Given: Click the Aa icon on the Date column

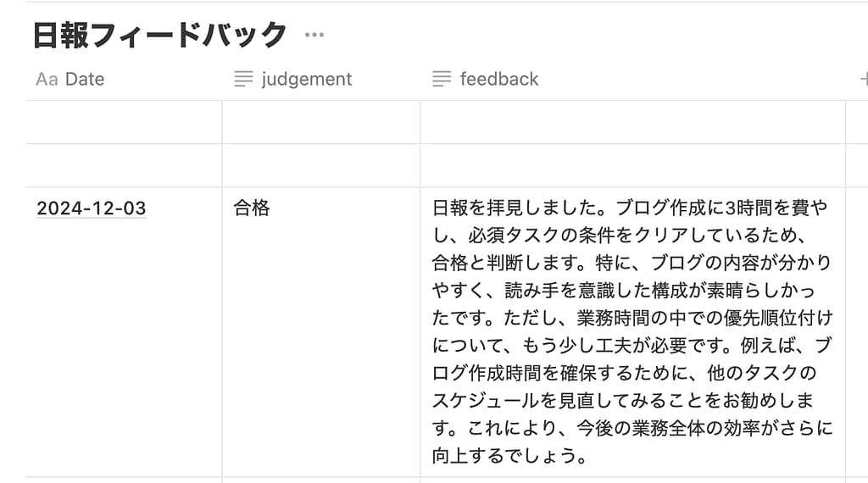Looking at the screenshot, I should pos(47,80).
